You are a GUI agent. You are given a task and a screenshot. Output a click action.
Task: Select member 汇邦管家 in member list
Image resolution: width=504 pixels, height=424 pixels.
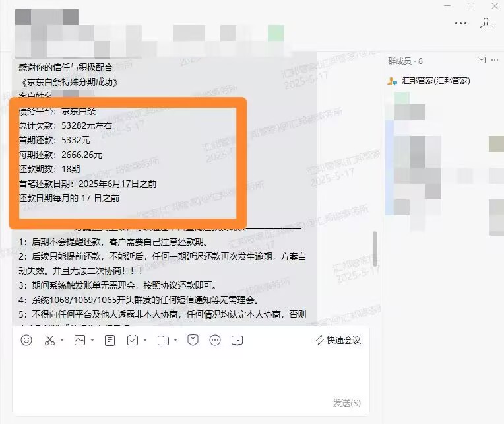point(429,81)
